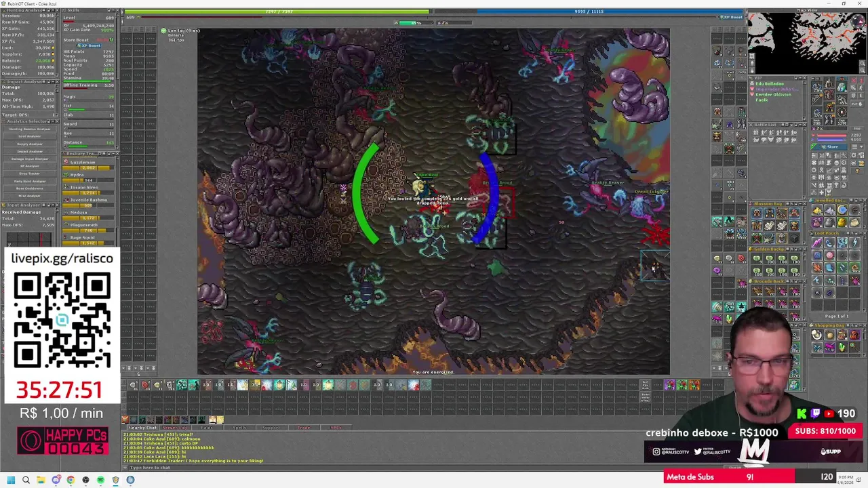Click the top green health bar
This screenshot has height=488, width=868.
tap(278, 12)
